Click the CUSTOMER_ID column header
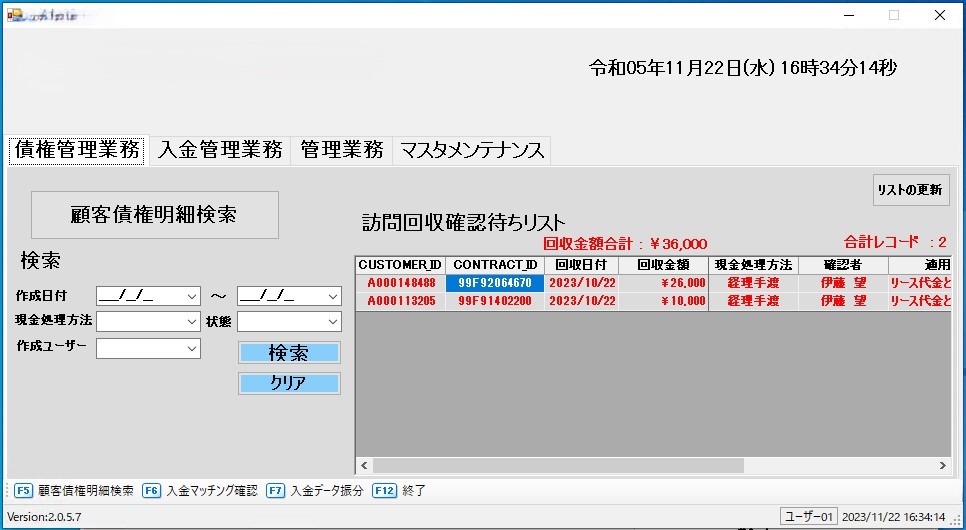This screenshot has width=966, height=530. (x=400, y=265)
